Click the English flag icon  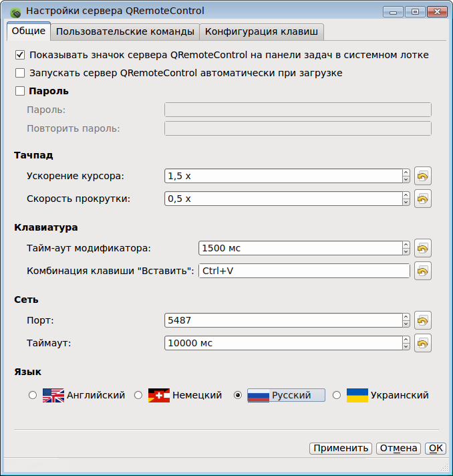(53, 395)
